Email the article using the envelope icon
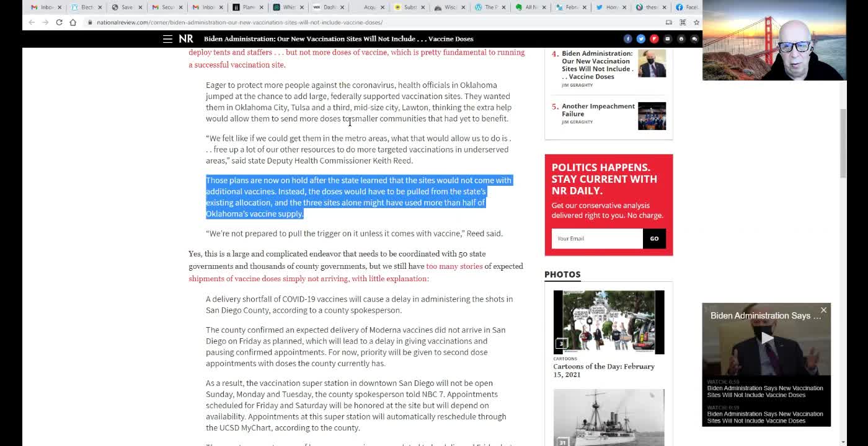Viewport: 868px width, 446px height. [x=668, y=39]
